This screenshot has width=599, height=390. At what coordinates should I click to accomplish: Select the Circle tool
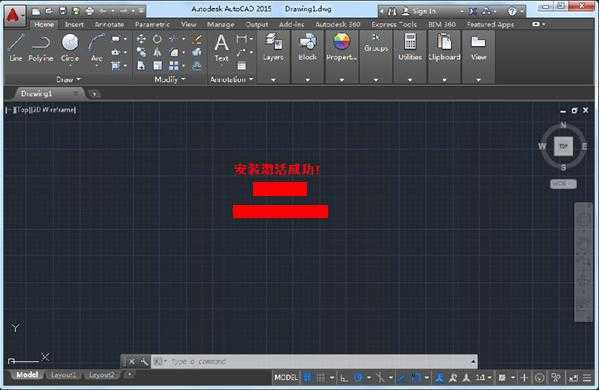click(x=70, y=48)
